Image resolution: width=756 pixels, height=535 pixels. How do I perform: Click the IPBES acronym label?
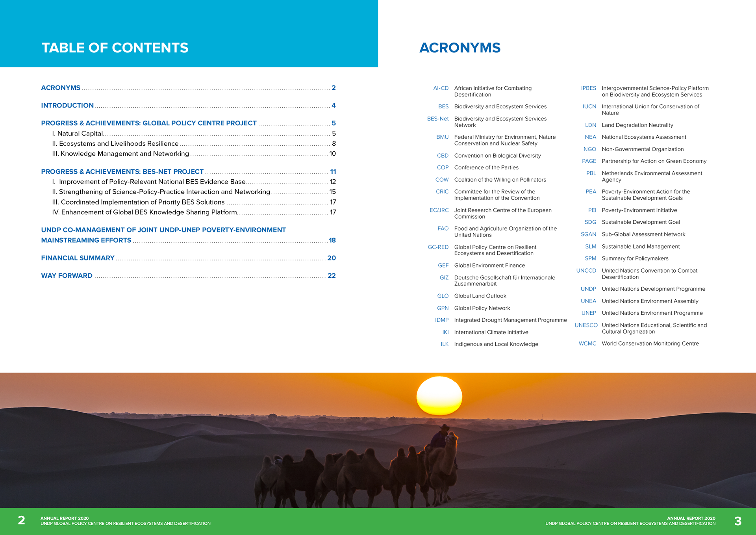pos(588,88)
